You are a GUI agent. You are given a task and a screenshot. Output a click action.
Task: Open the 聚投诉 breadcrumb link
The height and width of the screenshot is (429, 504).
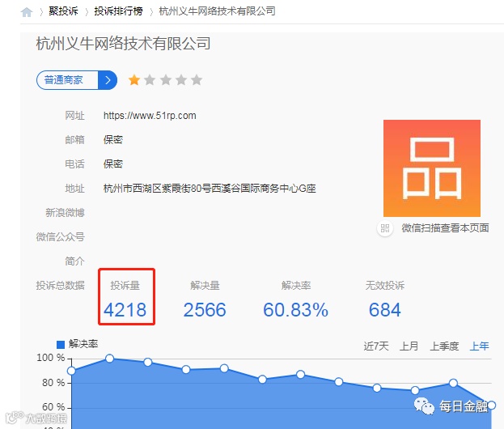click(63, 11)
